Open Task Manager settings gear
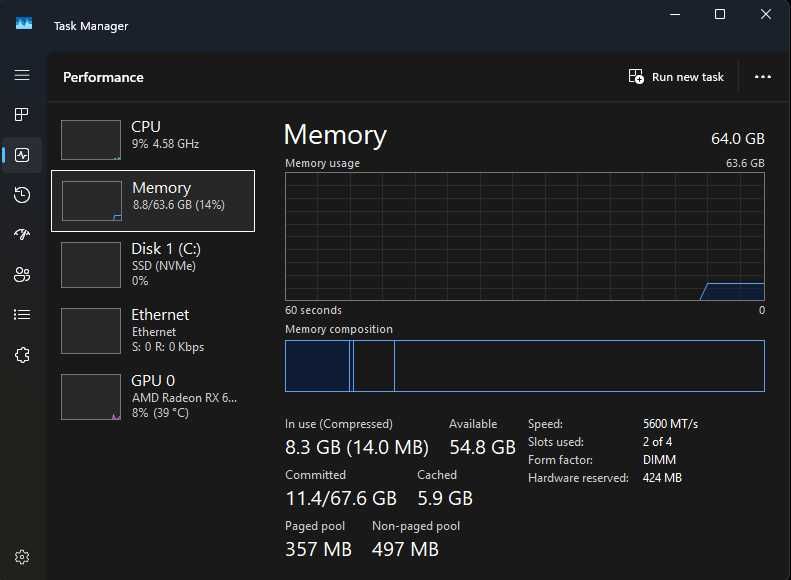Viewport: 791px width, 580px height. click(x=22, y=557)
